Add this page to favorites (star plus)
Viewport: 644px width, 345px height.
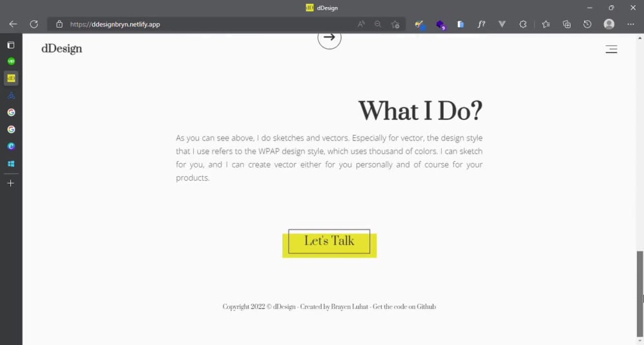coord(395,25)
